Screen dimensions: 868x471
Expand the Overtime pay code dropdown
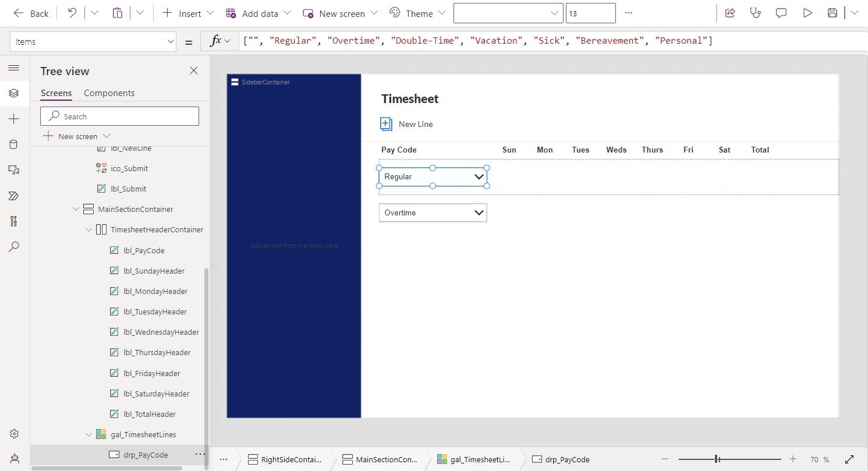pos(479,213)
